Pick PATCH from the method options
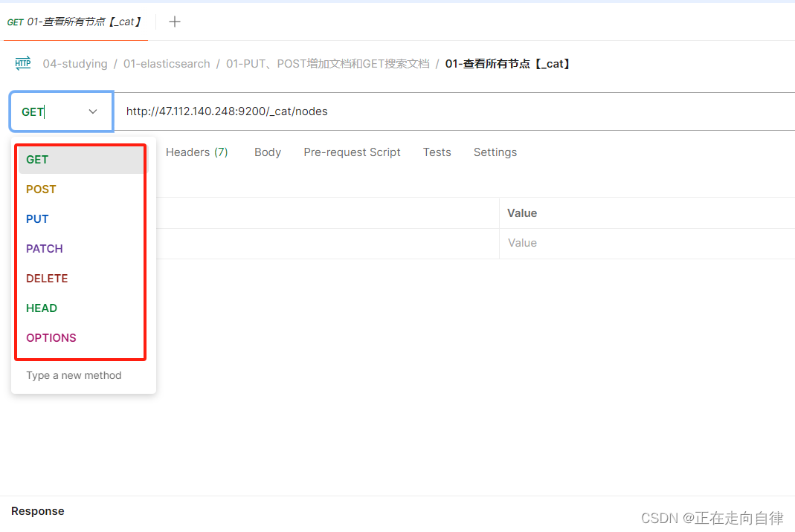The image size is (795, 532). tap(44, 248)
